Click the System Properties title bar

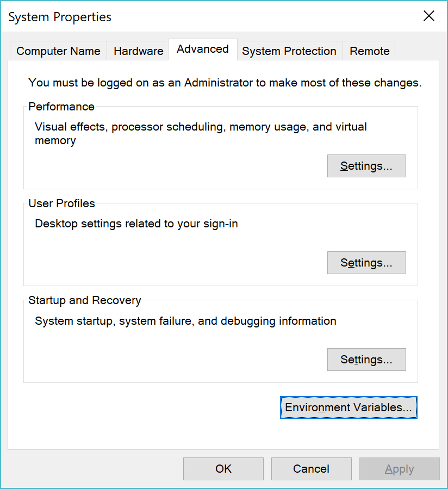(x=59, y=17)
